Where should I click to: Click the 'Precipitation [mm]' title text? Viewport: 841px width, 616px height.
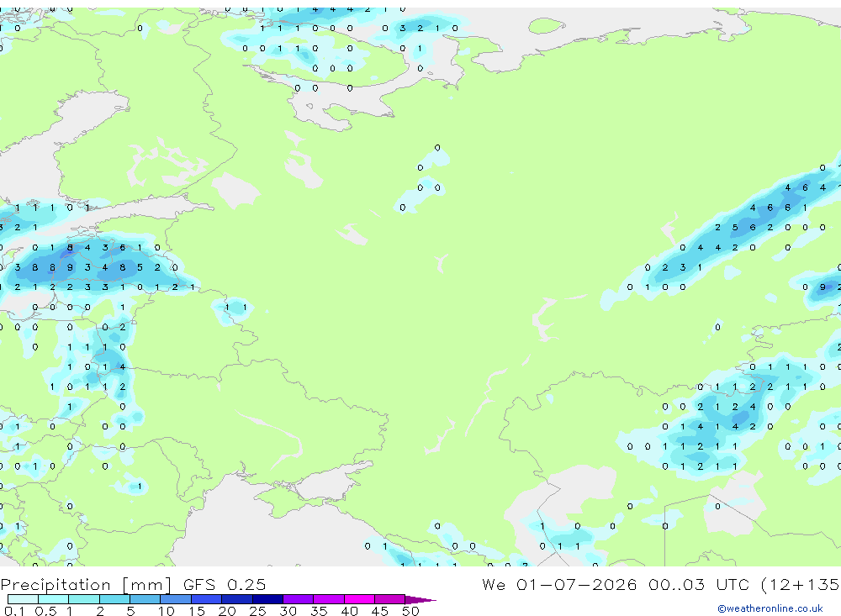tap(86, 585)
